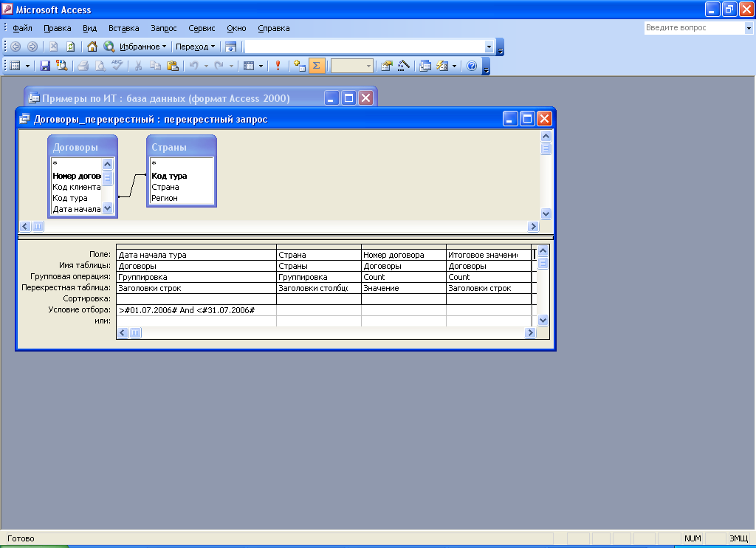
Task: Click the File Search icon
Action: click(62, 66)
